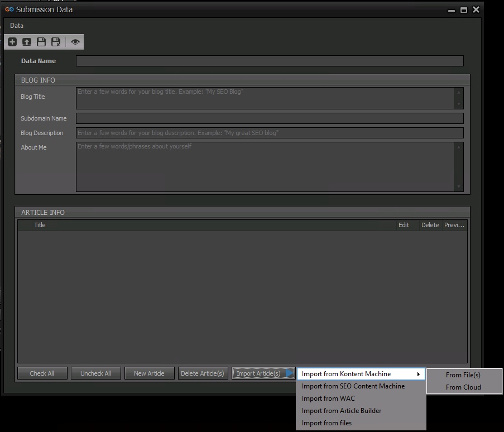The width and height of the screenshot is (504, 432).
Task: Click the Uncheck All button
Action: 96,373
